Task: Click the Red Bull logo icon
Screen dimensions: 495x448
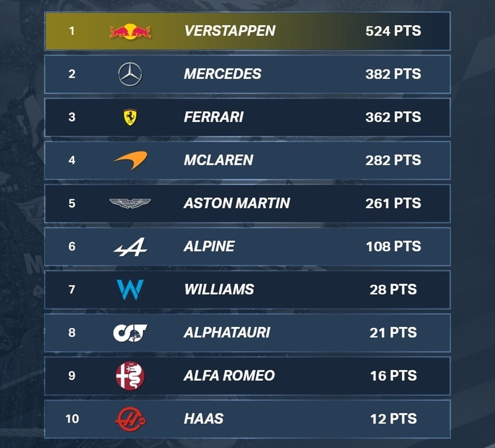Action: [130, 31]
